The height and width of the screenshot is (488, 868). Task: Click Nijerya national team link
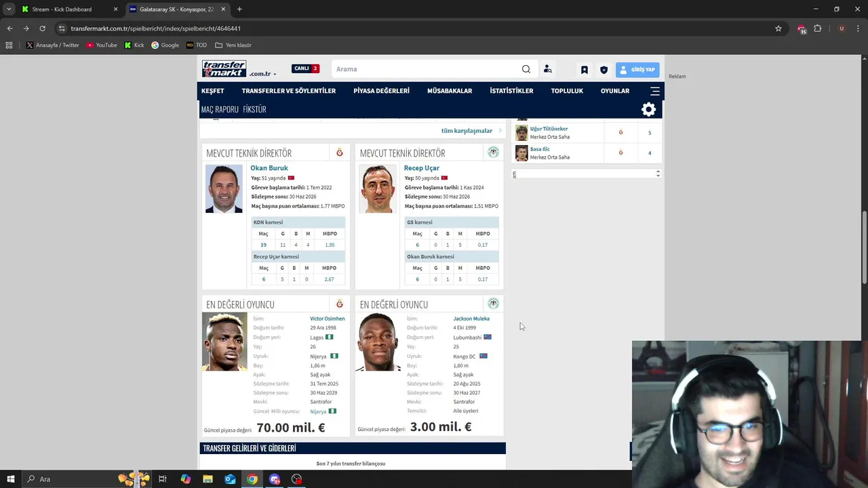click(318, 411)
